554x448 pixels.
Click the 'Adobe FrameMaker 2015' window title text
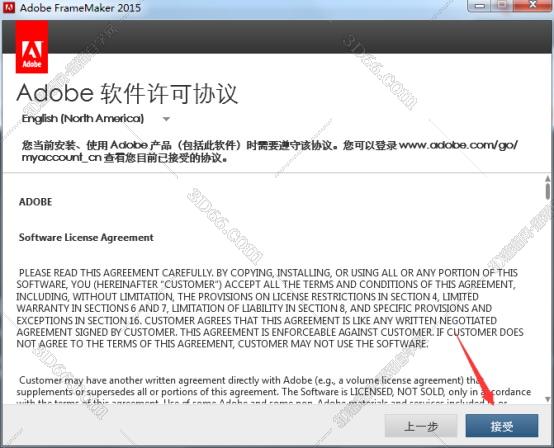(x=80, y=7)
